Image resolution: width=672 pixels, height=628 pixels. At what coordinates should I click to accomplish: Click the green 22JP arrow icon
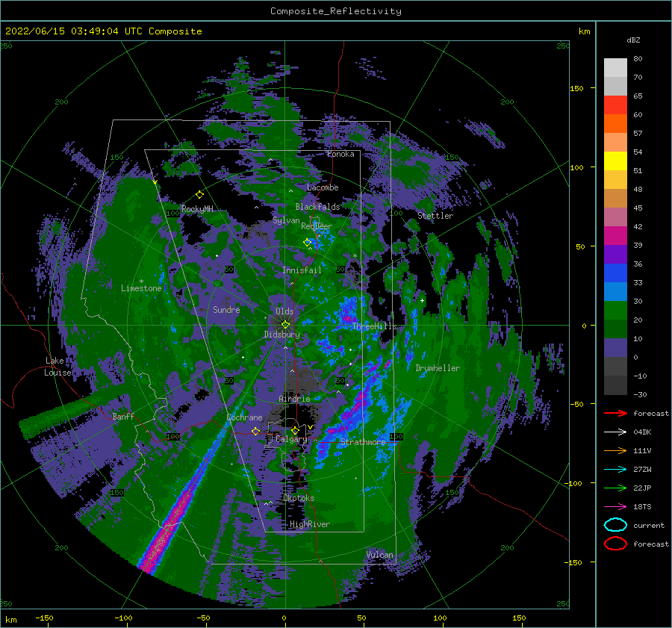pyautogui.click(x=615, y=488)
